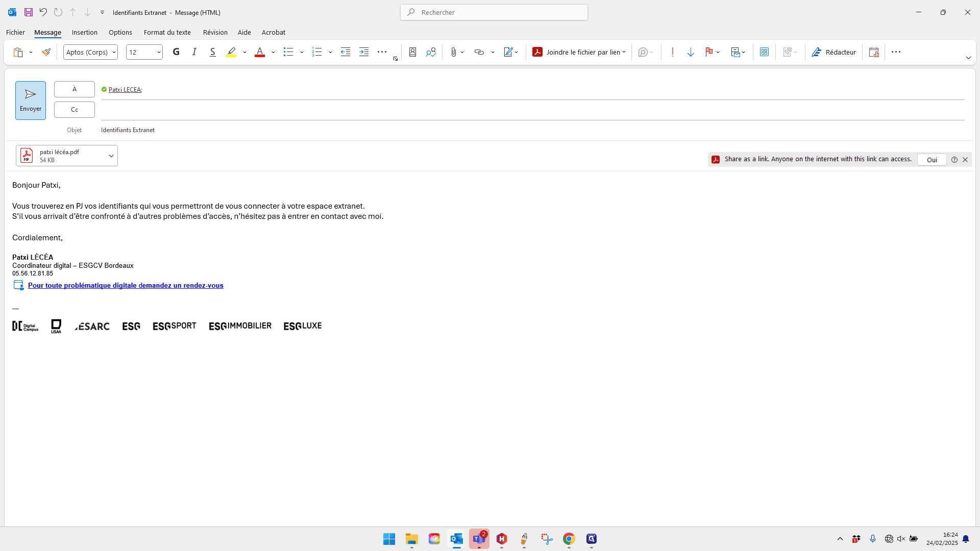The width and height of the screenshot is (980, 551).
Task: Click the Windows Start button
Action: pos(389,539)
